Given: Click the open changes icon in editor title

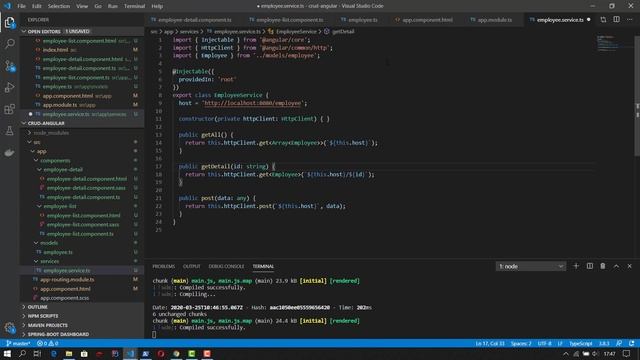Looking at the screenshot, I should 603,20.
